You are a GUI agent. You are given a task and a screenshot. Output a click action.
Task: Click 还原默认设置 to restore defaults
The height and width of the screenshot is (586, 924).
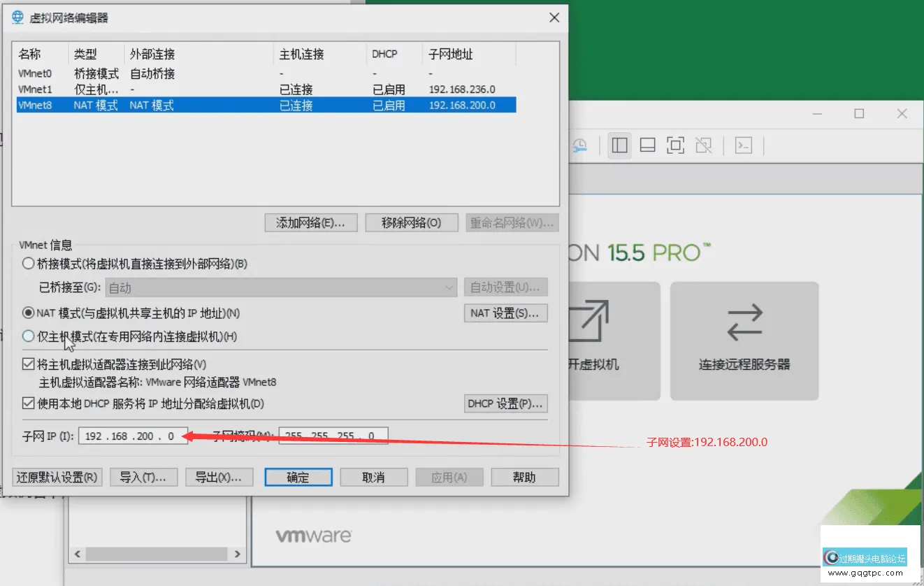57,476
